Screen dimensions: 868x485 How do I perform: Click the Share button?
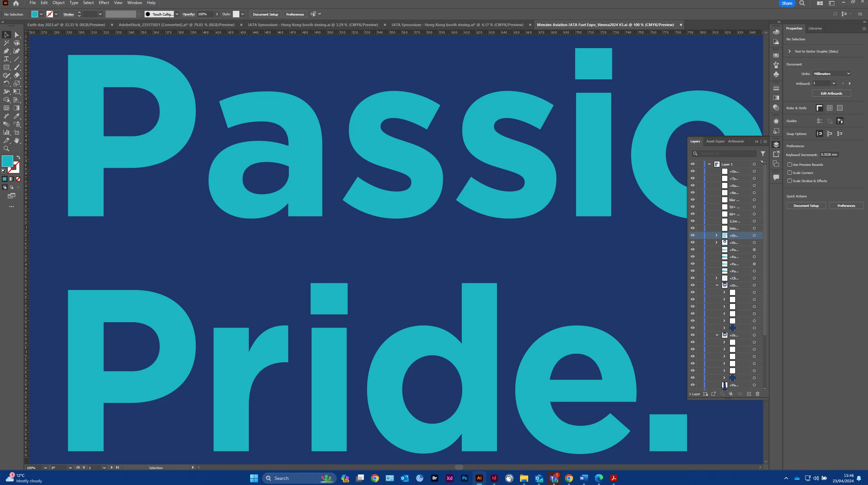[x=787, y=3]
